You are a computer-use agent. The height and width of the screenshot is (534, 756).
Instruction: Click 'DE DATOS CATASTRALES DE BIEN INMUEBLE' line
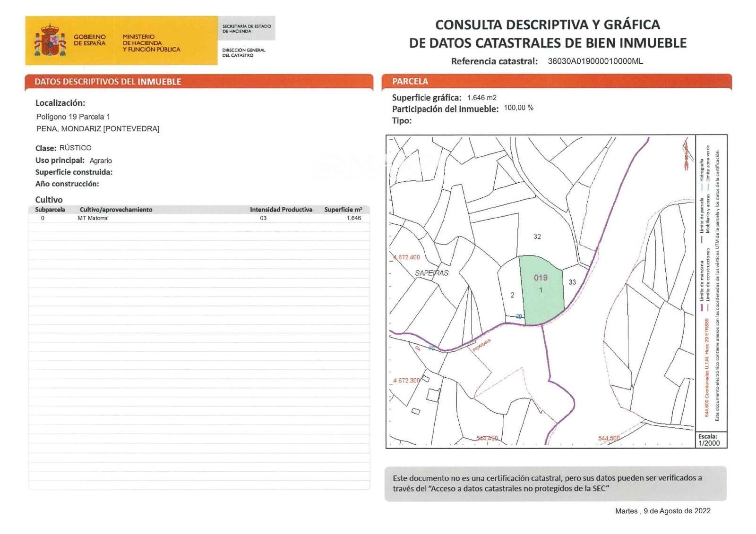[x=547, y=43]
